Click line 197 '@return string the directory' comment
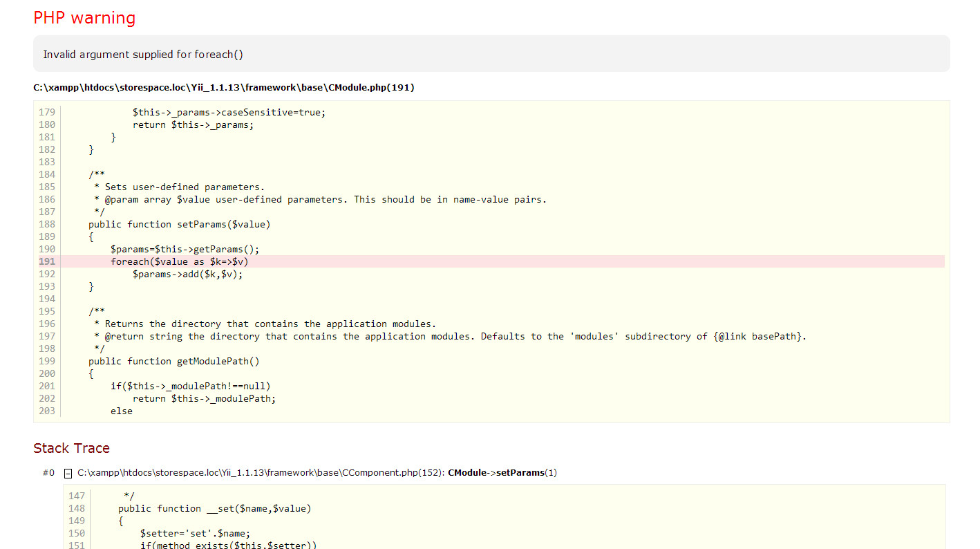The image size is (980, 549). [x=450, y=336]
